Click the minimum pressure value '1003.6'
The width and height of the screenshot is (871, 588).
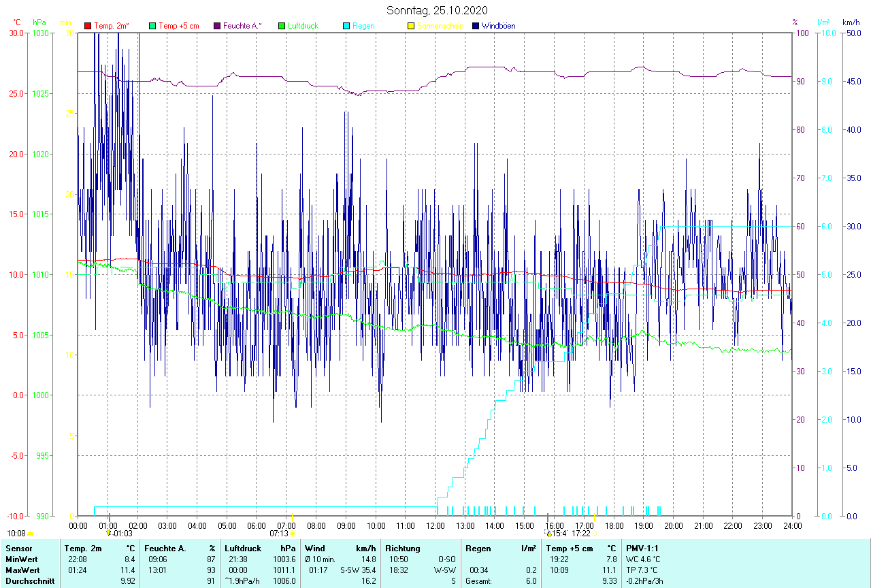284,559
